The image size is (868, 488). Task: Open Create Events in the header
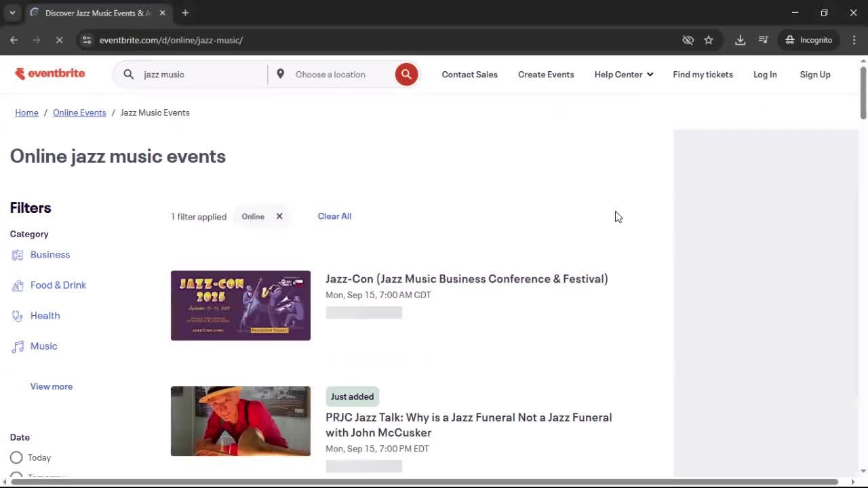click(546, 75)
